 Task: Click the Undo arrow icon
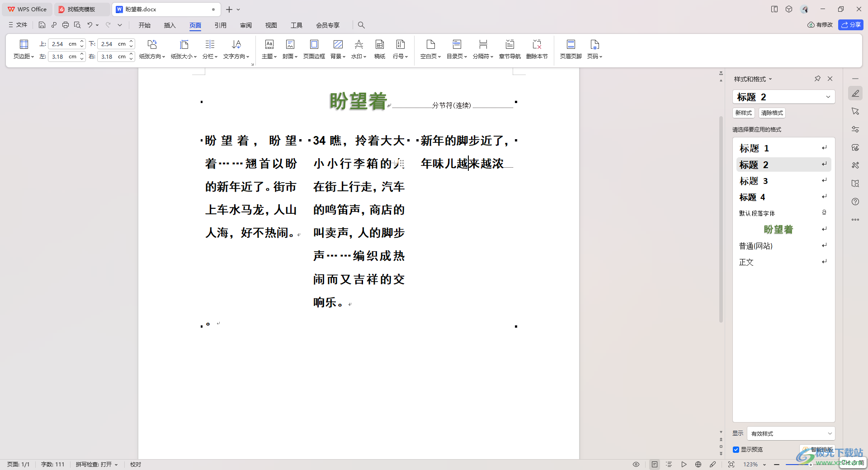tap(90, 25)
